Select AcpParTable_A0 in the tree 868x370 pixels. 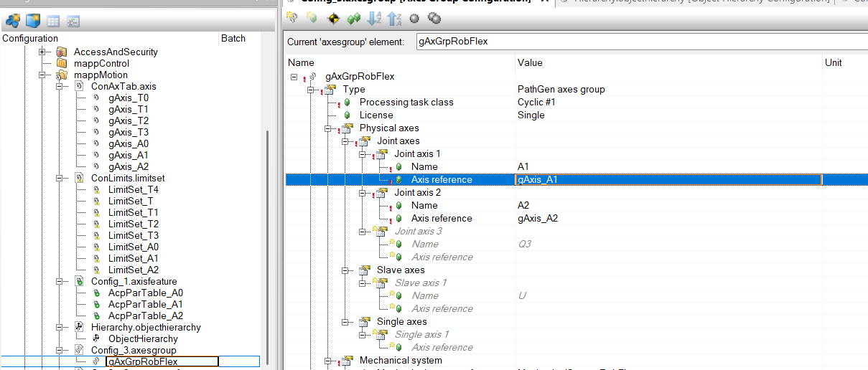(146, 293)
